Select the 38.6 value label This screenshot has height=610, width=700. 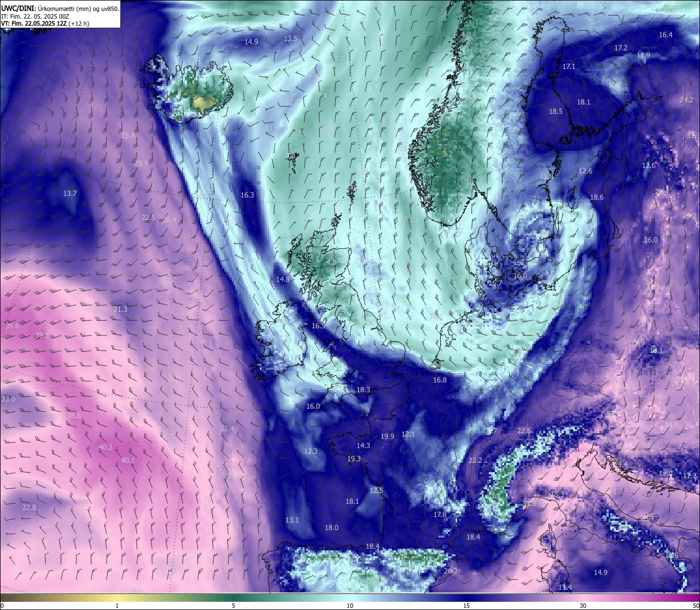click(74, 416)
